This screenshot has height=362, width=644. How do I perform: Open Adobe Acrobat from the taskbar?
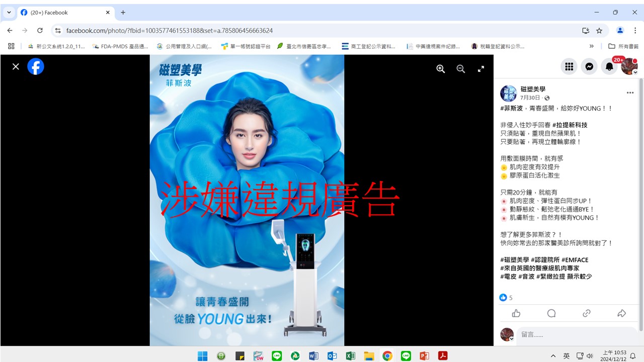coord(443,356)
